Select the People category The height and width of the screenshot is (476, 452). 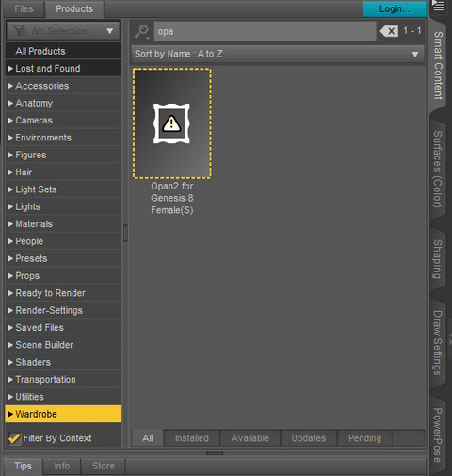tap(63, 241)
